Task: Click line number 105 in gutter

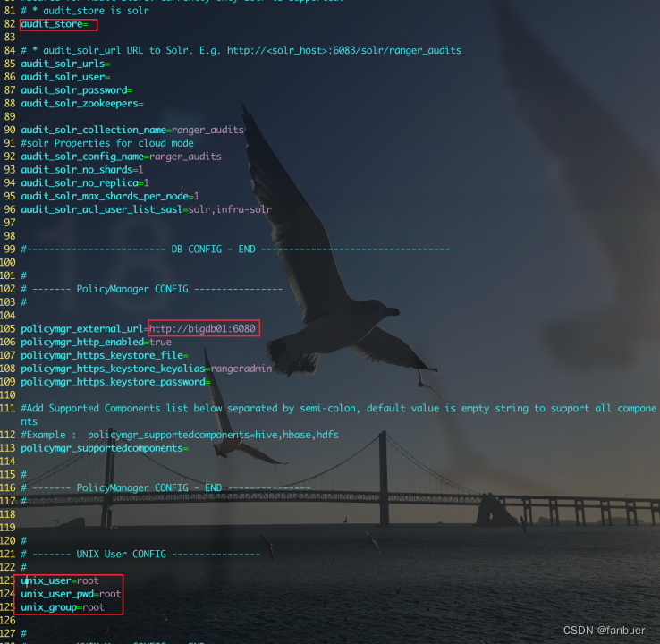Action: pyautogui.click(x=7, y=329)
